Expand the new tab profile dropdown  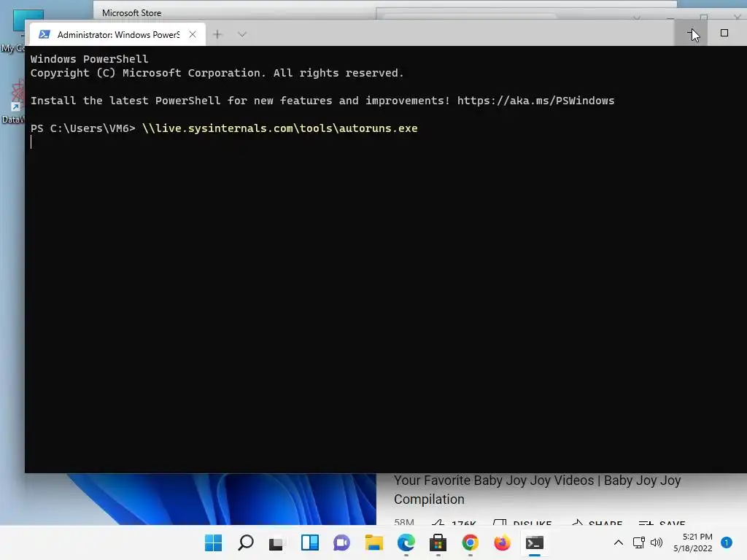242,34
